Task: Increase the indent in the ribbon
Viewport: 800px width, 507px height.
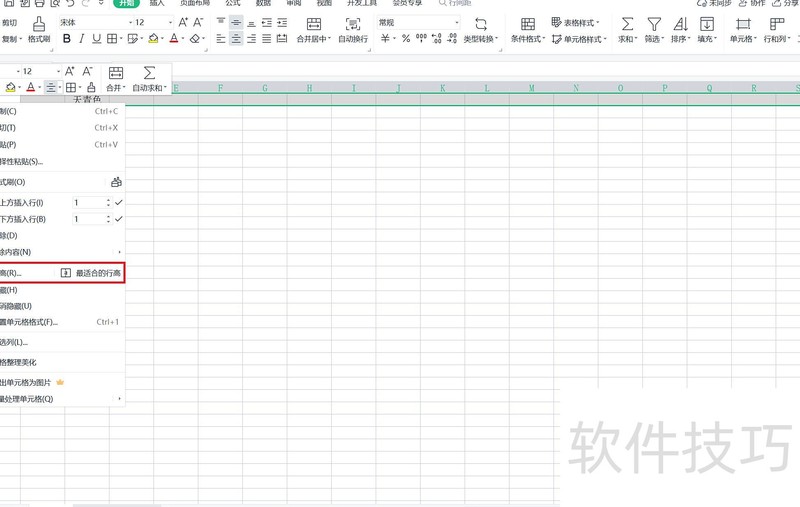Action: click(282, 22)
